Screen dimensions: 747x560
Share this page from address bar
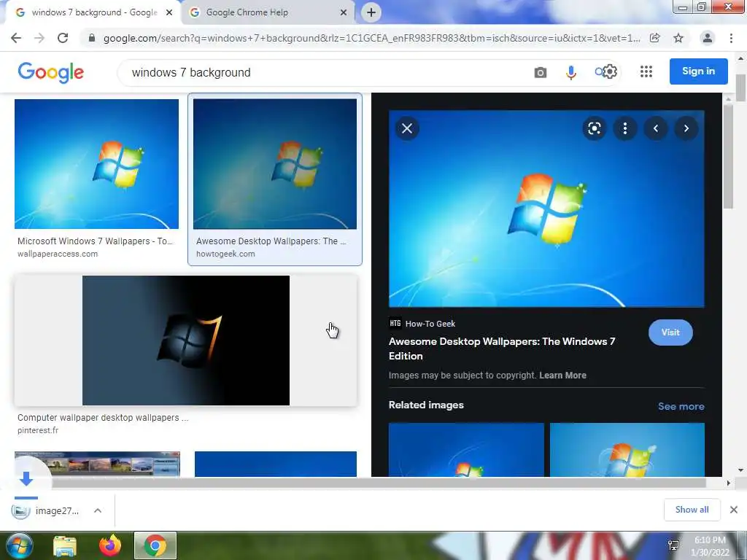655,38
